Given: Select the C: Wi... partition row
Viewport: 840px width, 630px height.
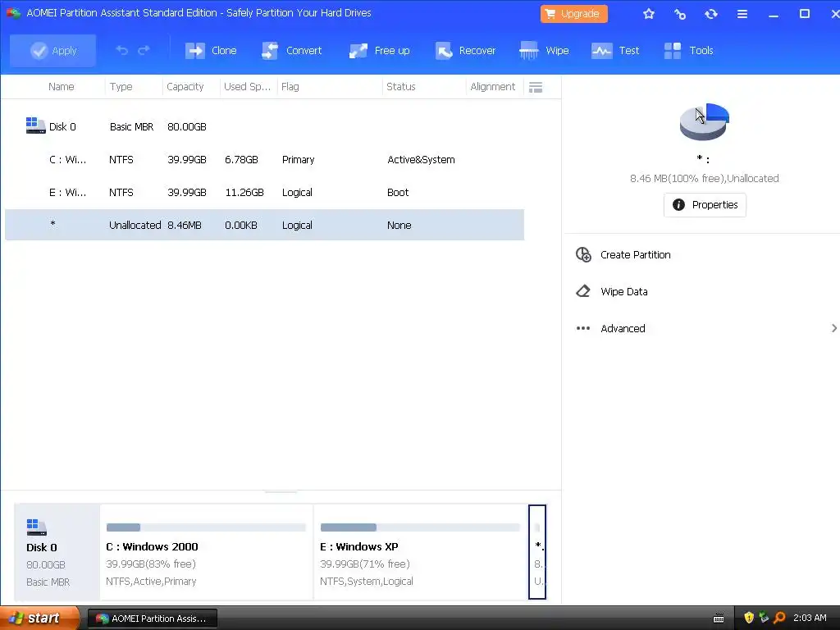Looking at the screenshot, I should tap(265, 160).
